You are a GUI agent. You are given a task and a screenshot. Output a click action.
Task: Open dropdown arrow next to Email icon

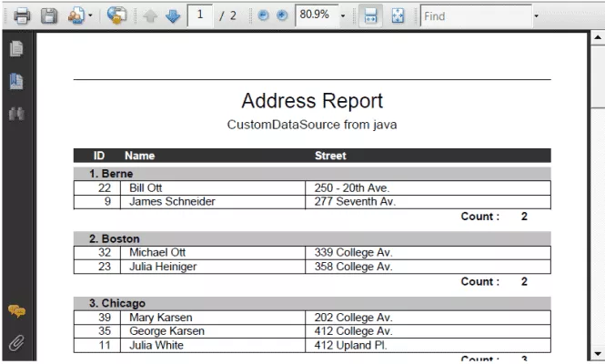[91, 16]
